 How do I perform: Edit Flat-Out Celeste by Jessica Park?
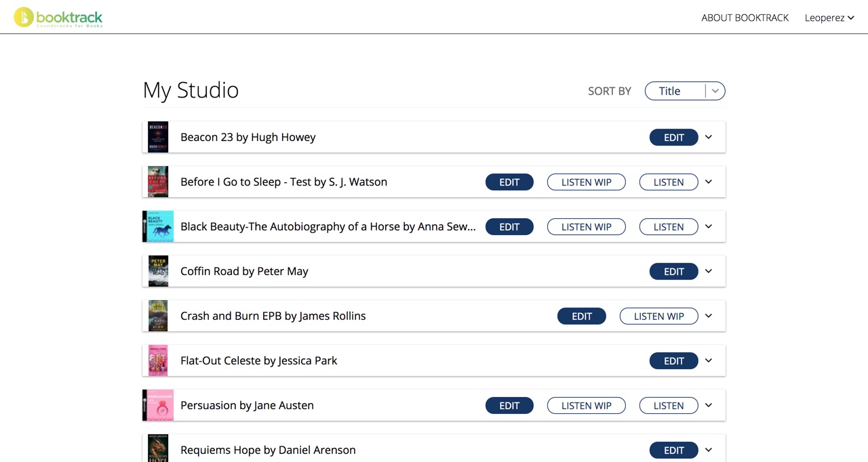[x=673, y=361]
